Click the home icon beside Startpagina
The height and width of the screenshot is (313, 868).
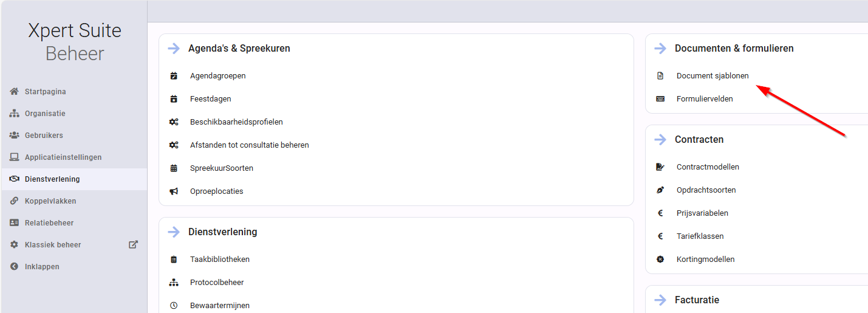coord(14,92)
